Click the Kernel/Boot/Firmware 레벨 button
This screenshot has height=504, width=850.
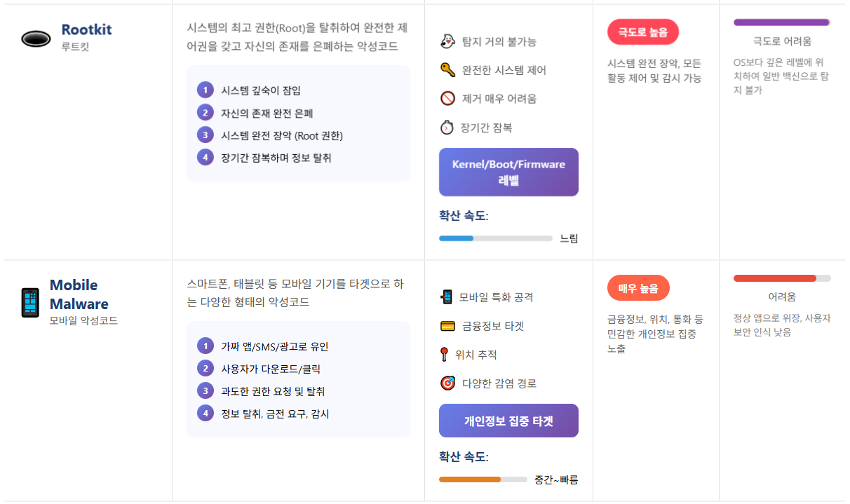[508, 172]
